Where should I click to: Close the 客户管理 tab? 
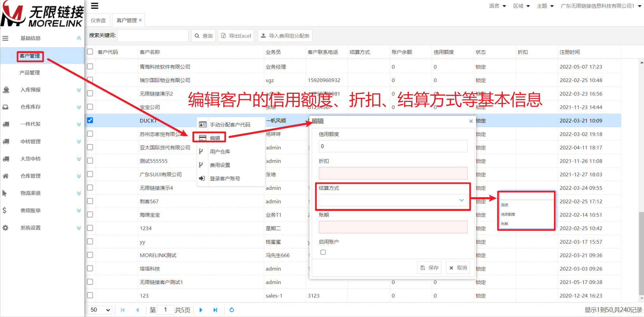tap(140, 20)
